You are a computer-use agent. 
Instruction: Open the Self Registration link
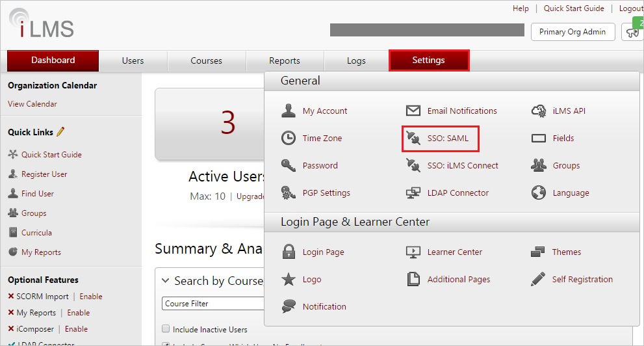[x=582, y=279]
